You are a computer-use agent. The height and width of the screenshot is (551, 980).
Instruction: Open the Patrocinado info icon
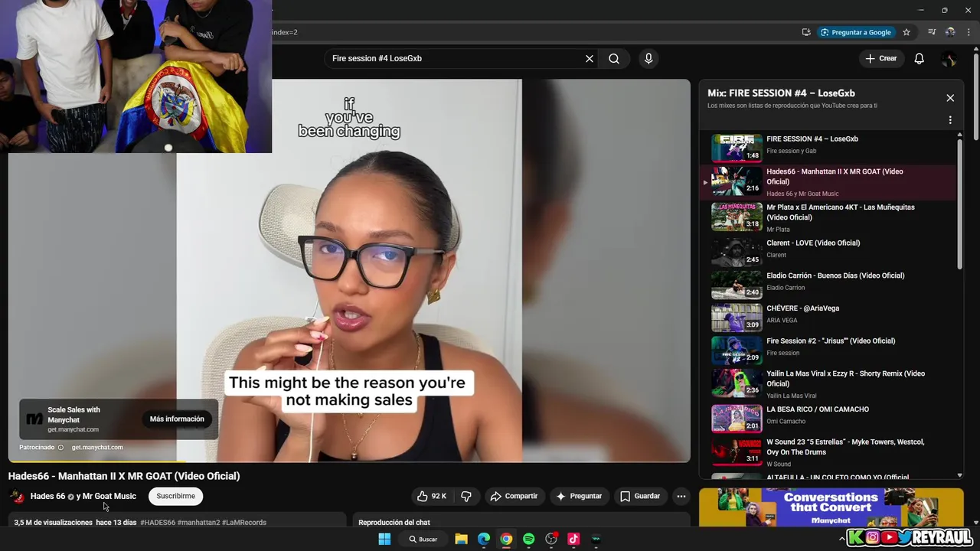[60, 447]
